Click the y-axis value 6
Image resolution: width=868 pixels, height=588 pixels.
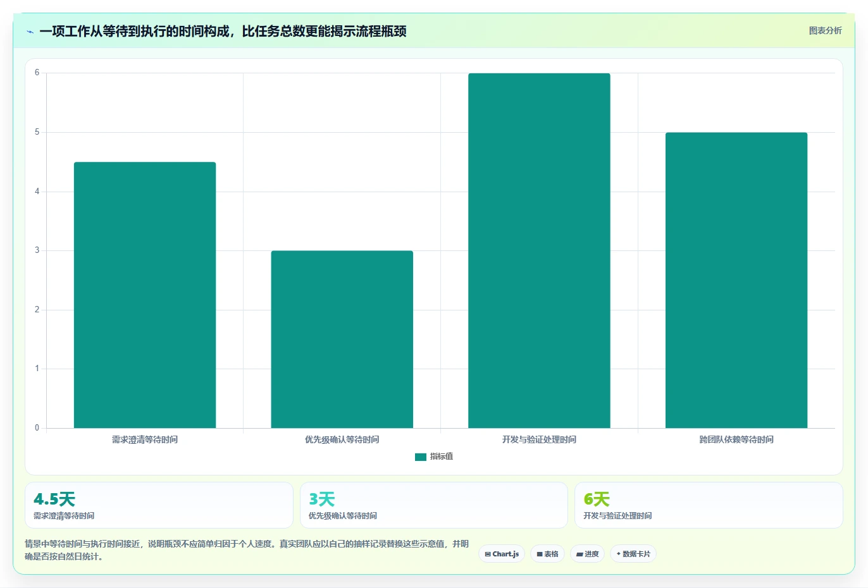[x=37, y=73]
